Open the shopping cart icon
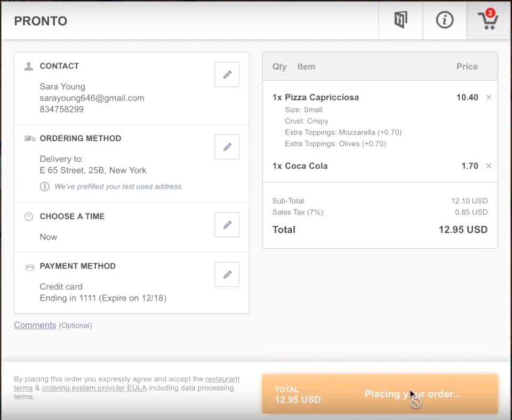The image size is (512, 420). (487, 21)
